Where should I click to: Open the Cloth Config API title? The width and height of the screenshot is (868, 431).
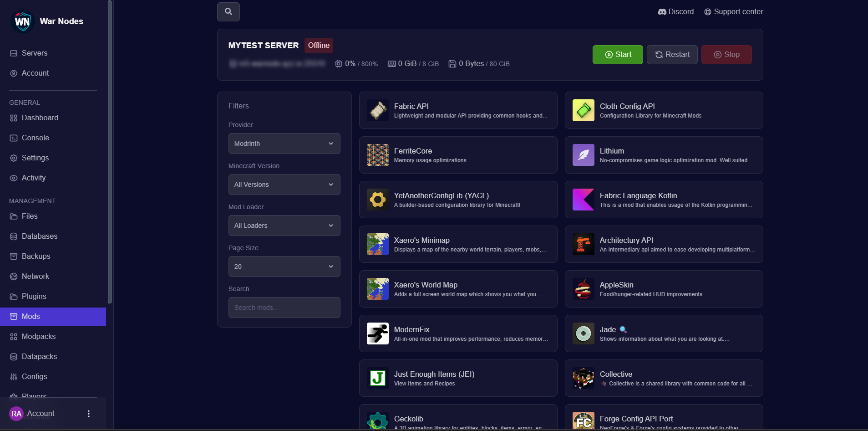pyautogui.click(x=627, y=106)
